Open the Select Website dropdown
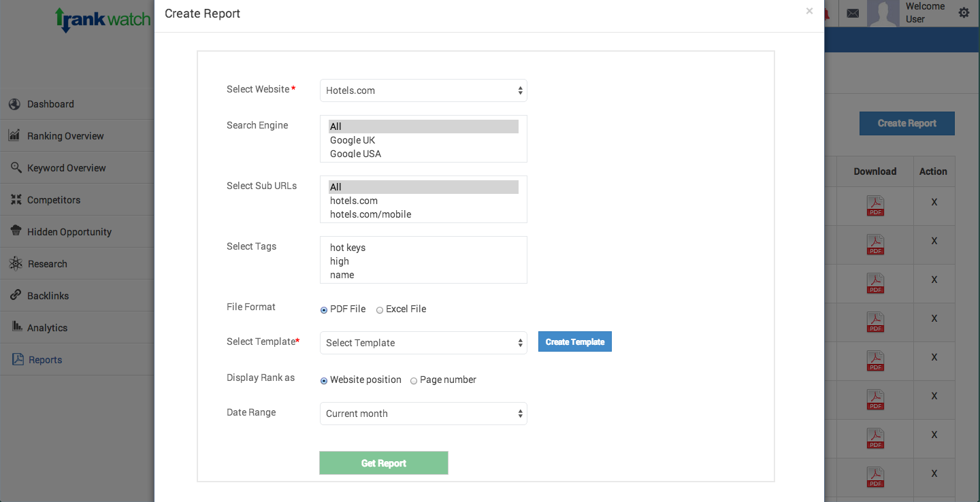The height and width of the screenshot is (502, 980). [423, 90]
